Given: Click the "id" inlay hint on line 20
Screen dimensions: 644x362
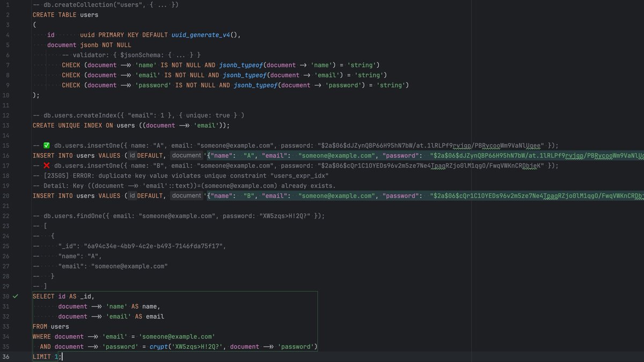Looking at the screenshot, I should (132, 196).
